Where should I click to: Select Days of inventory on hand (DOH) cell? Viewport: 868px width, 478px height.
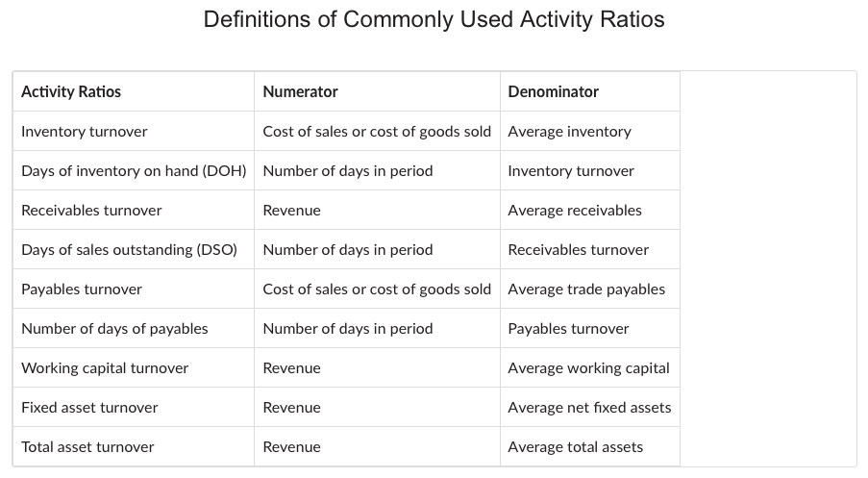click(x=134, y=171)
